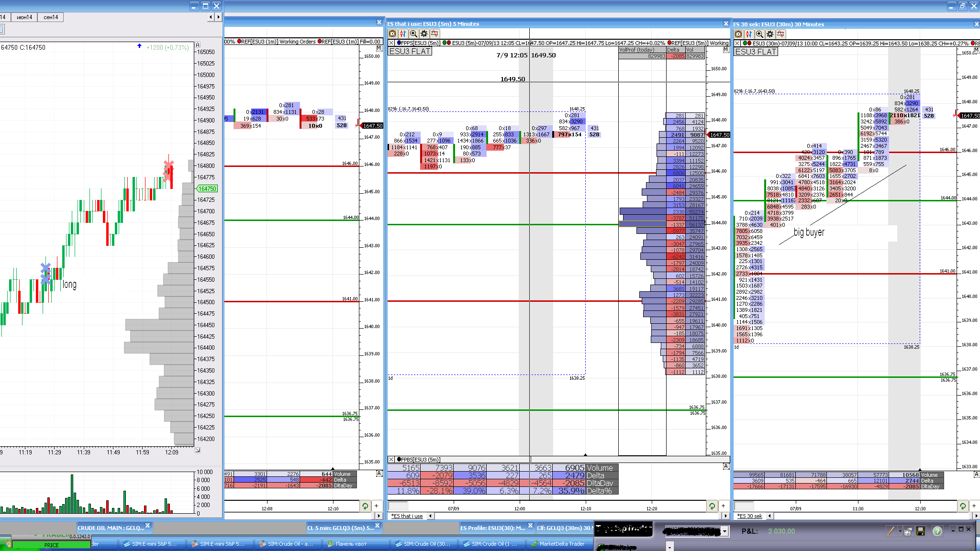Click scroll left arrow beside *ES that i use
The width and height of the screenshot is (980, 551).
430,516
